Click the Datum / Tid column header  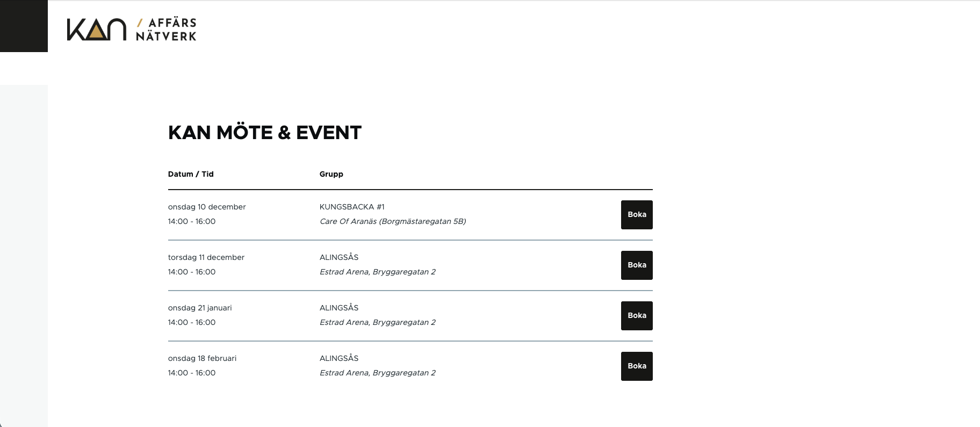(x=191, y=174)
